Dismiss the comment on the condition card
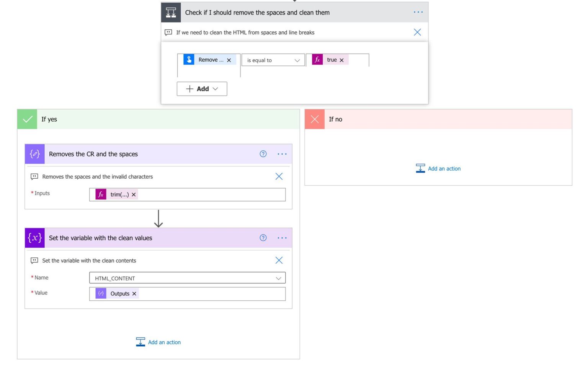Screen dimensions: 588x383 click(417, 32)
